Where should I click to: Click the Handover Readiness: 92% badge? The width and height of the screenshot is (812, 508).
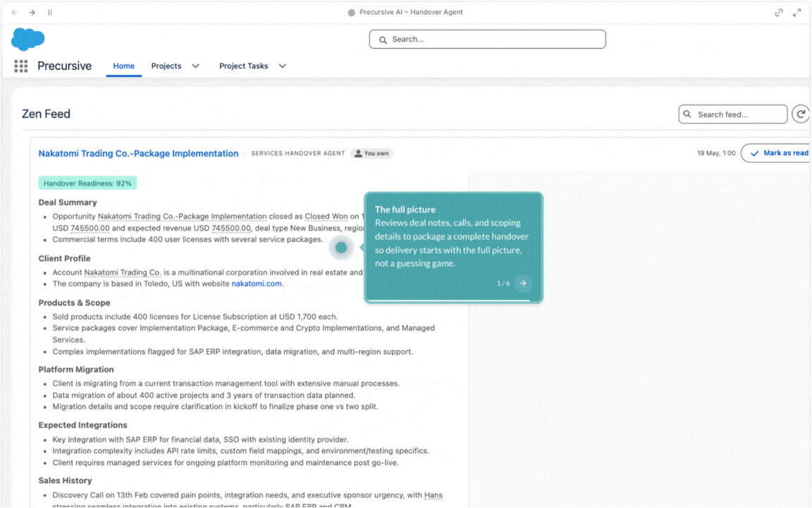pos(87,183)
